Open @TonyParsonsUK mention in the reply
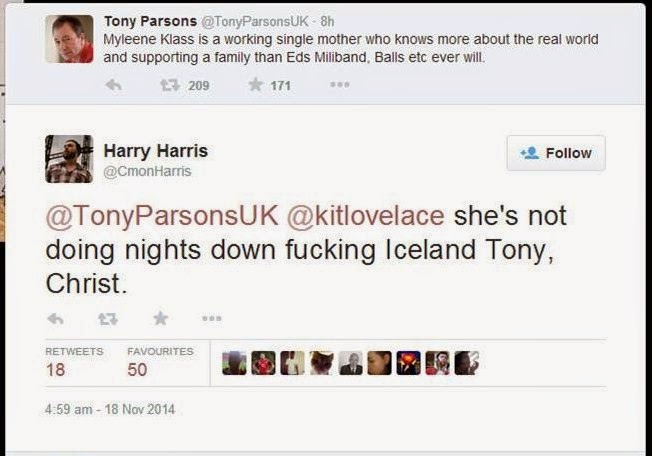This screenshot has width=652, height=456. coord(162,216)
